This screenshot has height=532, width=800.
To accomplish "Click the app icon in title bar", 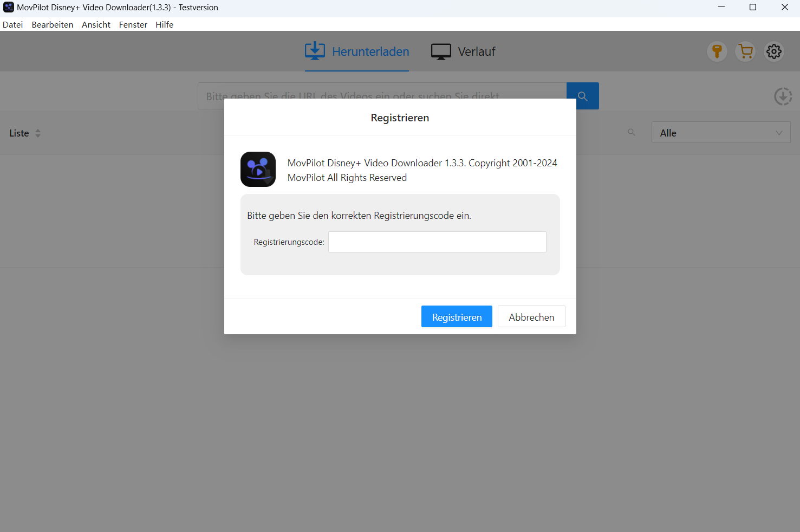I will (8, 7).
